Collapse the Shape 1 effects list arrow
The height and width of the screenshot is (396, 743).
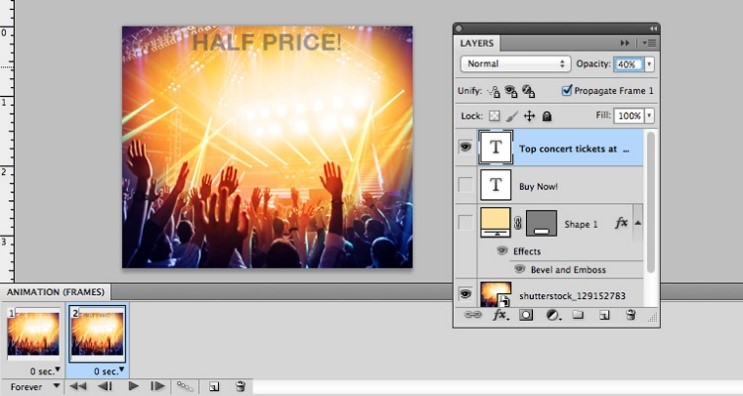pos(638,223)
